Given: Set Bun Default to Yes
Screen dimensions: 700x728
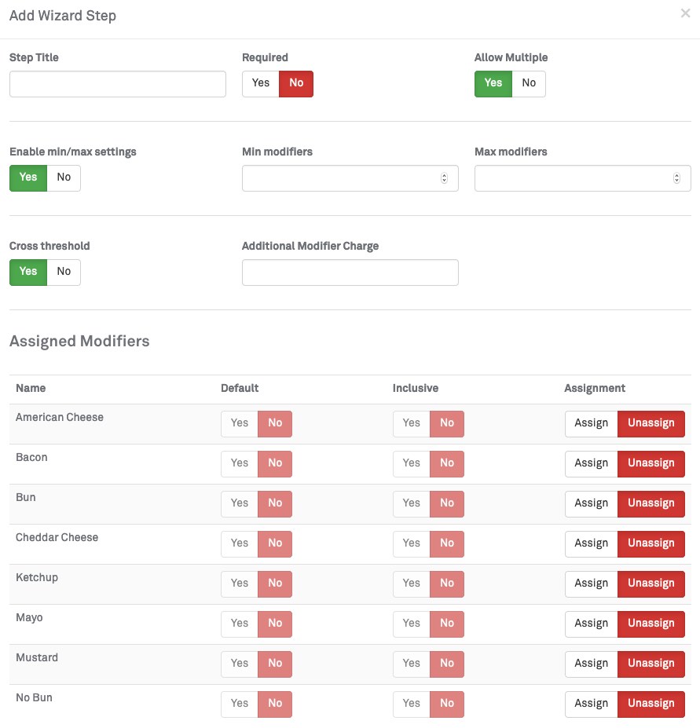Looking at the screenshot, I should pos(240,503).
